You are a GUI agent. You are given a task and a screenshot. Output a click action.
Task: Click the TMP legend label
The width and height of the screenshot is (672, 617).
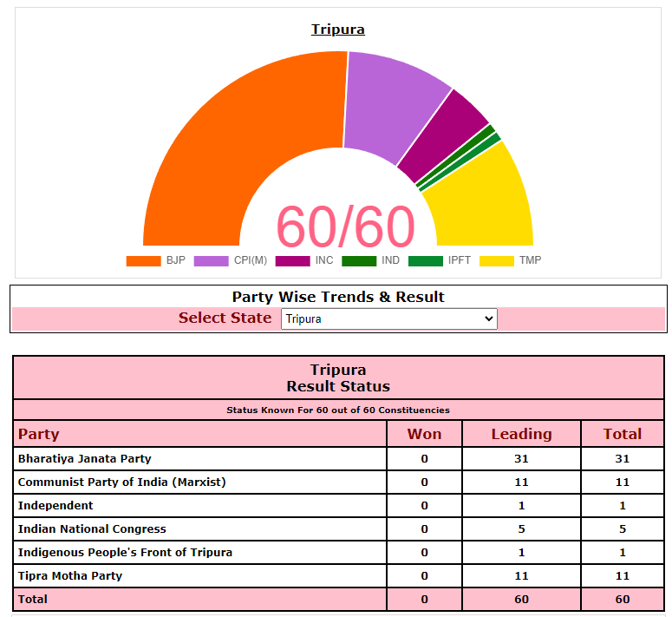531,260
